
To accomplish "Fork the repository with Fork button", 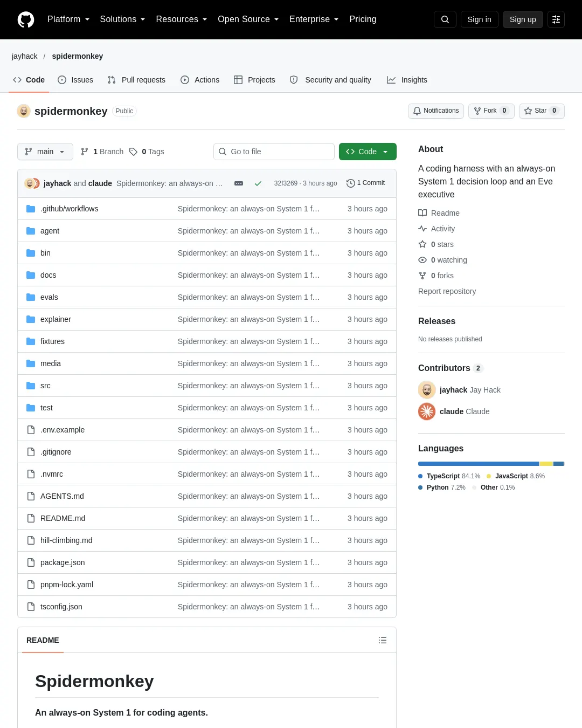I will click(x=491, y=111).
